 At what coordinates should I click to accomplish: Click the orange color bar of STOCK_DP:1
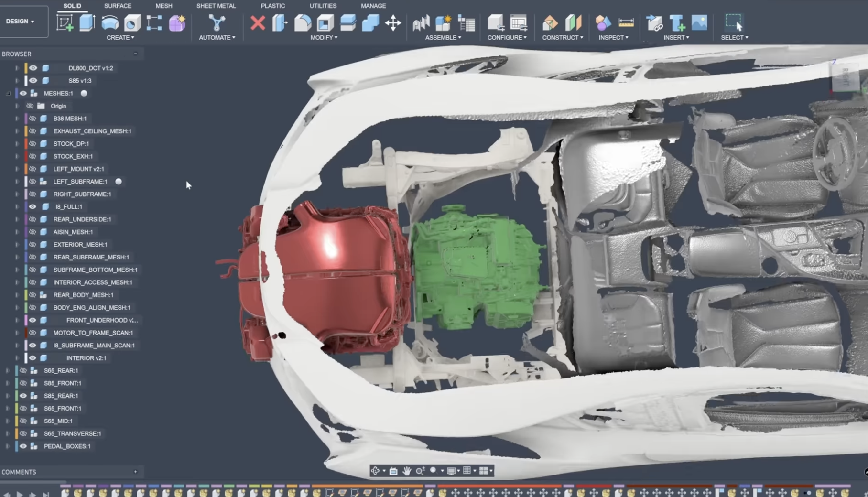26,144
